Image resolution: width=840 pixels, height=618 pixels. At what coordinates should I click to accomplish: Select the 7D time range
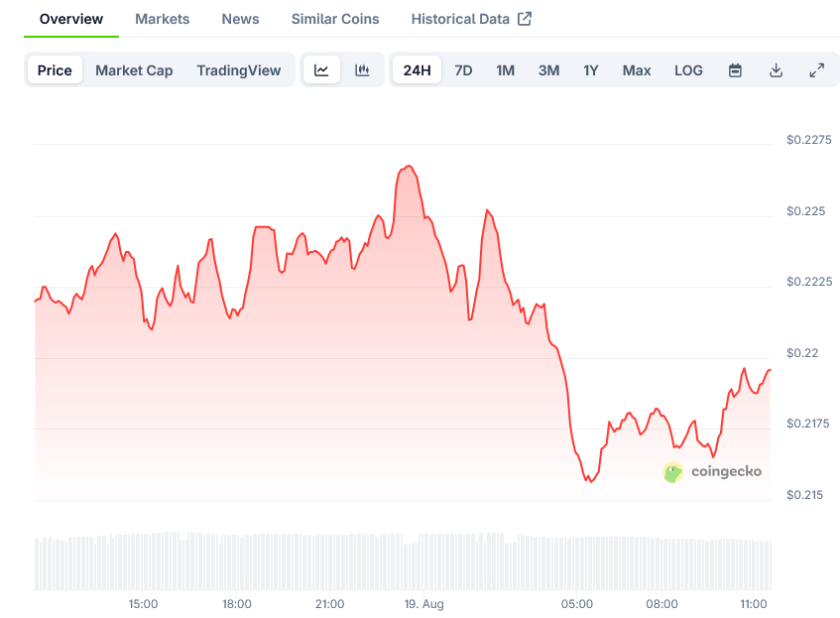tap(463, 70)
